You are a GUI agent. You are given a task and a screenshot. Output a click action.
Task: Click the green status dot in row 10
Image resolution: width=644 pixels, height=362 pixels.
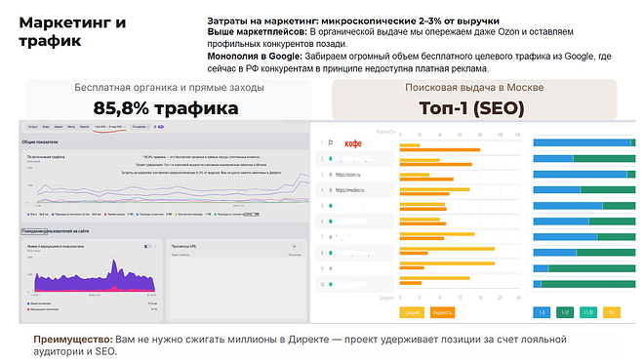click(331, 284)
